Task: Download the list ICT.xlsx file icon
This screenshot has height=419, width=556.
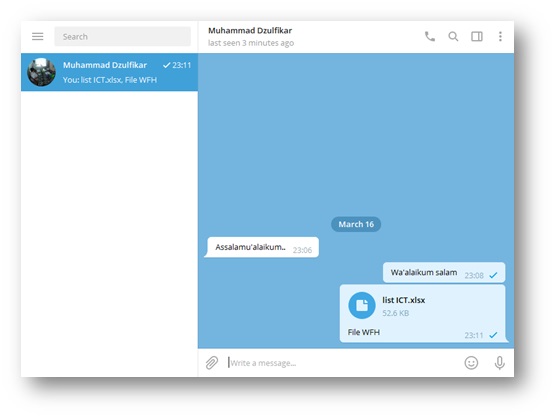Action: click(362, 305)
